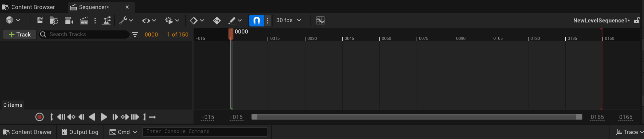This screenshot has height=139, width=644.
Task: Select the Sequencer tab
Action: pyautogui.click(x=94, y=7)
